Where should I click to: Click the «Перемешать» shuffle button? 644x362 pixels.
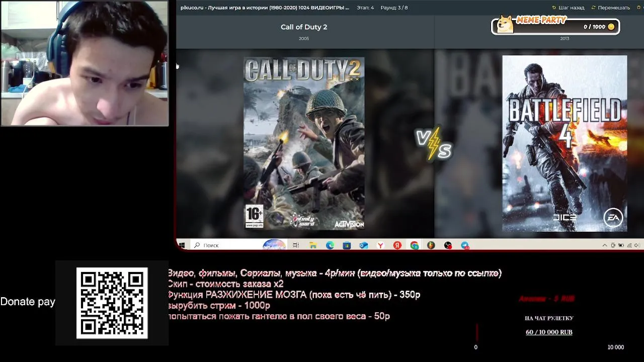pos(610,8)
